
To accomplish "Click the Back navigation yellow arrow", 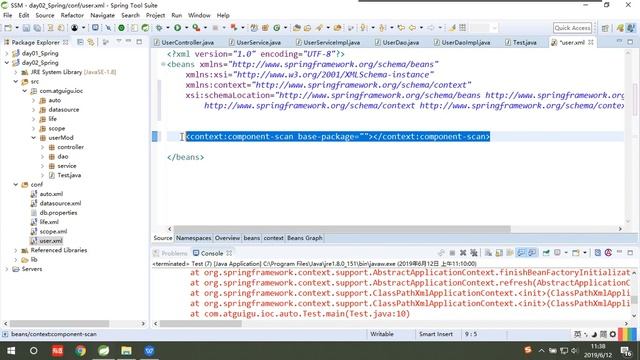I will point(412,28).
